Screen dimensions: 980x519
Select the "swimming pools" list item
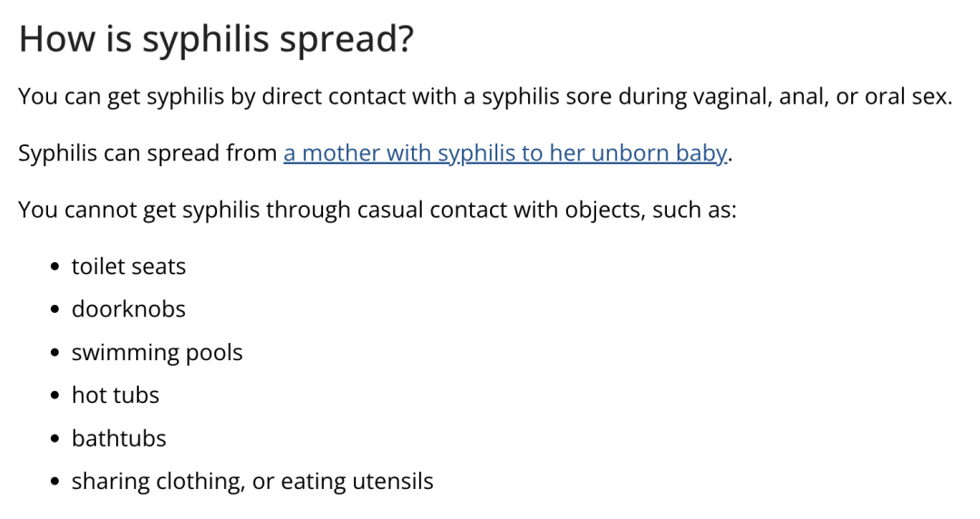(157, 352)
